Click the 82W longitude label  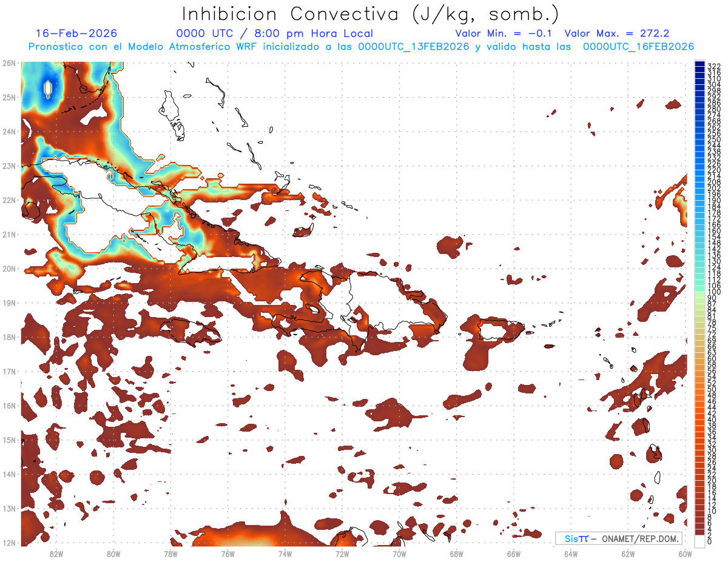coord(56,554)
